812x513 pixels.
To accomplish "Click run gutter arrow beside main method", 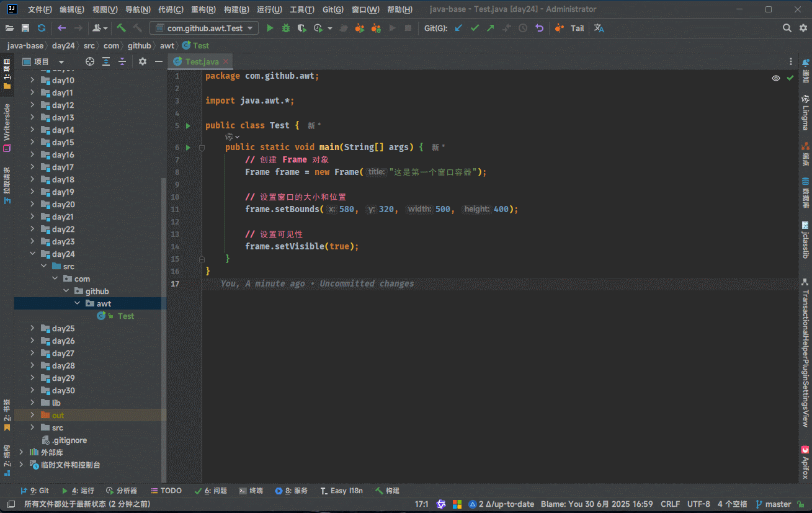I will coord(189,148).
